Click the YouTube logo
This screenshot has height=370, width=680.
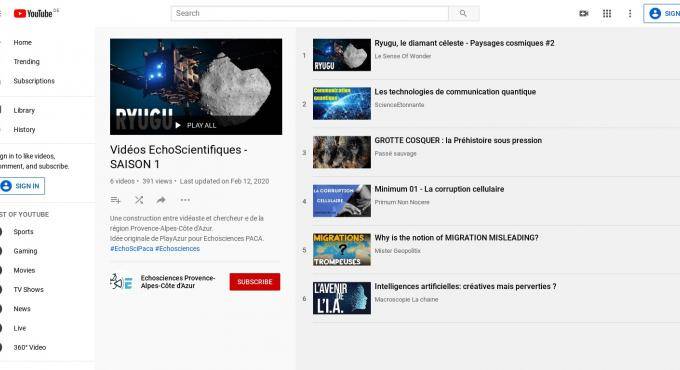point(33,13)
